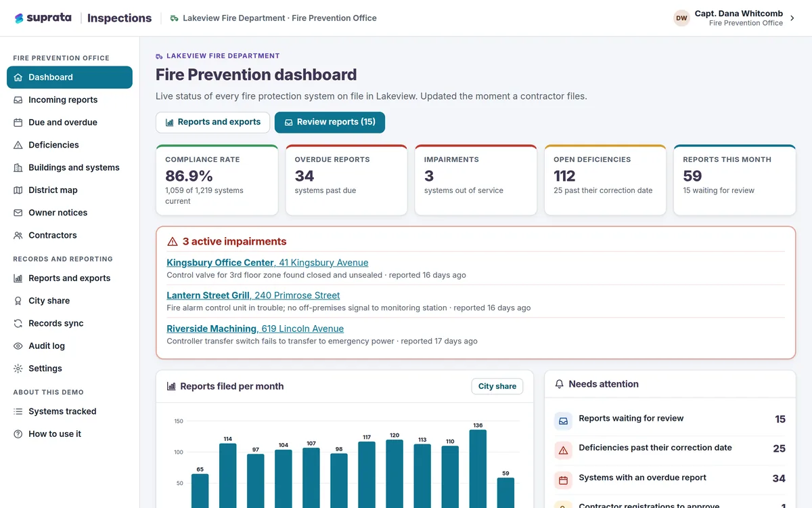812x508 pixels.
Task: Select Buildings and systems in sidebar
Action: (x=70, y=167)
